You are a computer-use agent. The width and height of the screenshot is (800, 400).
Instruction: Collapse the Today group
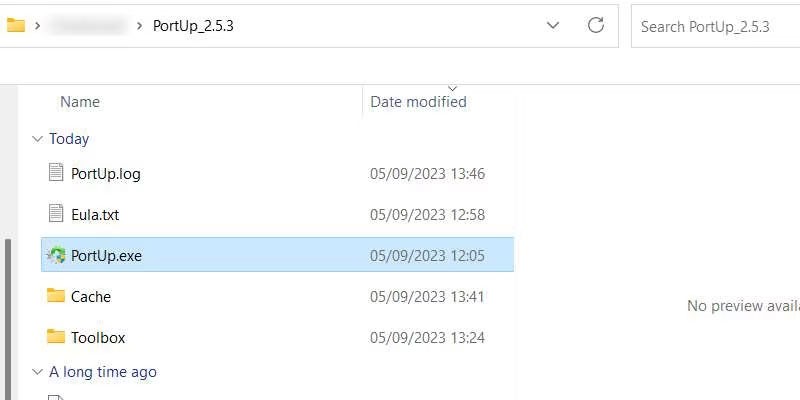(x=37, y=139)
